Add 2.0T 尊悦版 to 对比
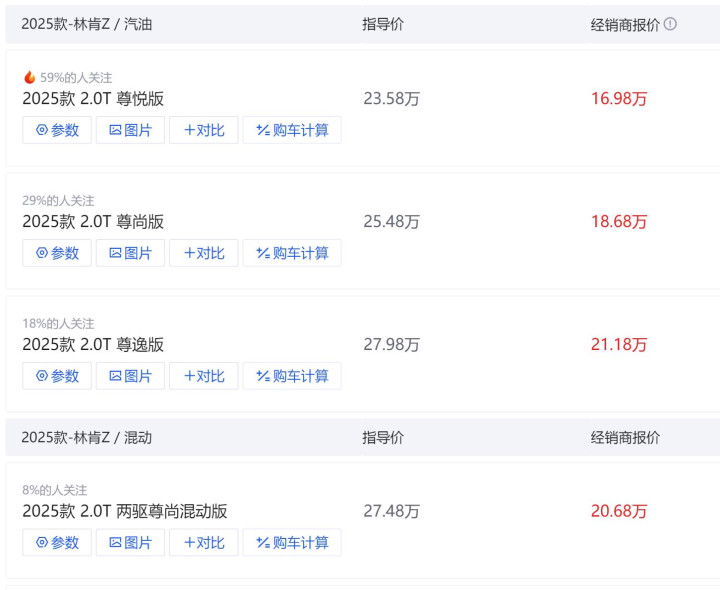The image size is (720, 590). click(x=204, y=130)
